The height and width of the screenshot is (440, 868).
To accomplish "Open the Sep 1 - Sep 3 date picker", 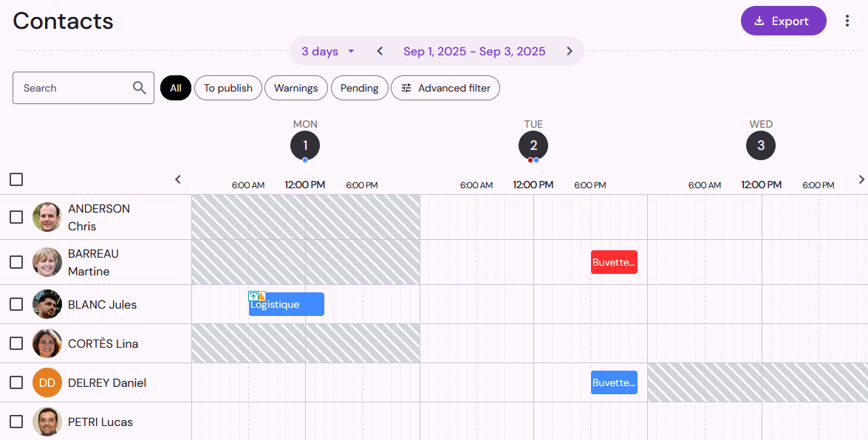I will click(x=474, y=51).
